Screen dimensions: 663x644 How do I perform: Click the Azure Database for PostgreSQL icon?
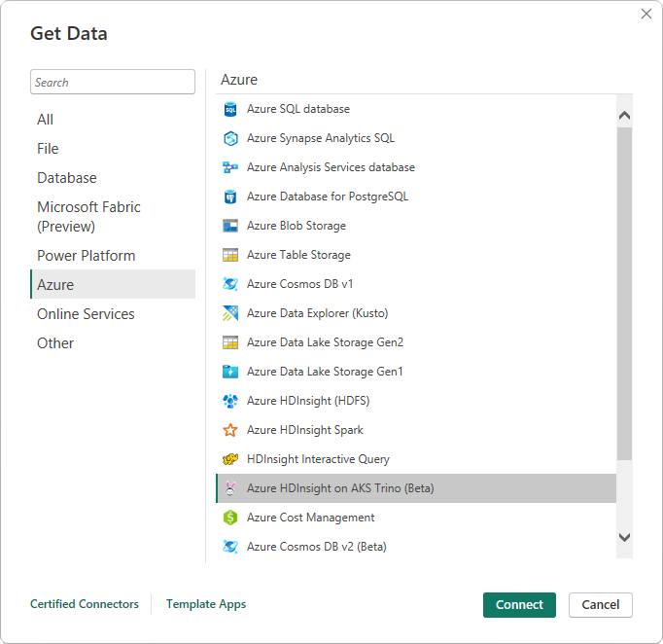tap(230, 197)
